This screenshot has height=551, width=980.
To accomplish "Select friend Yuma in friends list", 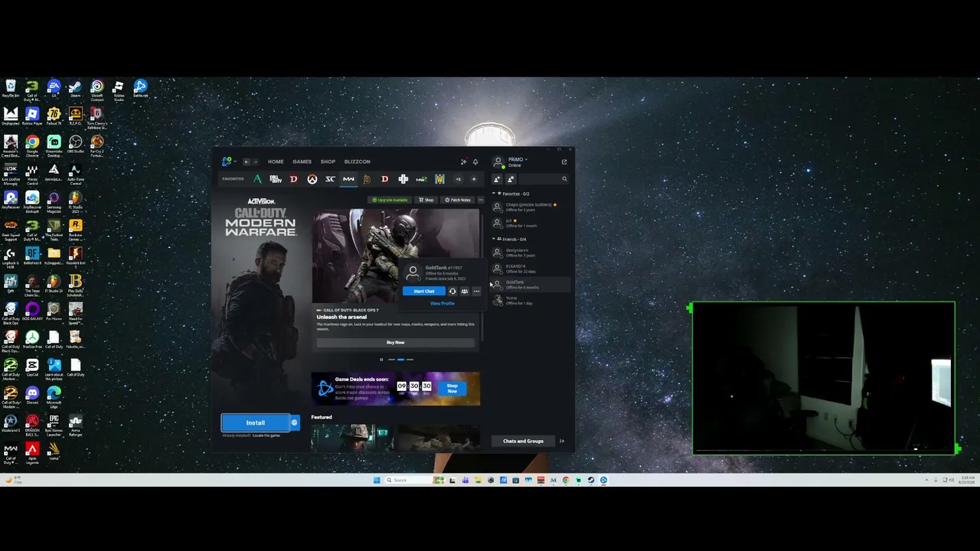I will pos(531,300).
